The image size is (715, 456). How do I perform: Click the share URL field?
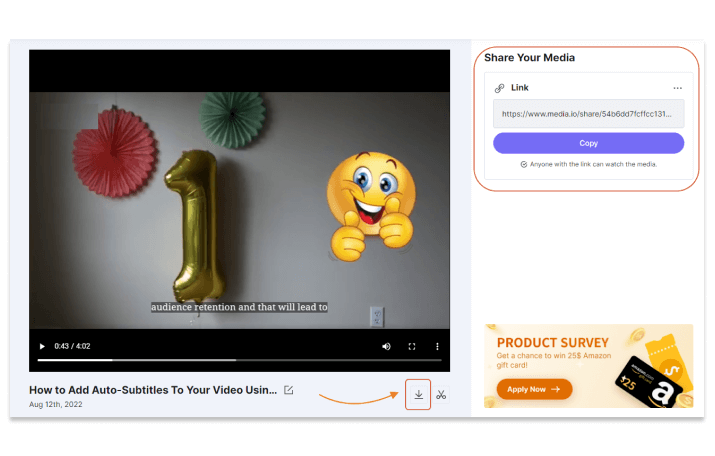click(x=588, y=114)
